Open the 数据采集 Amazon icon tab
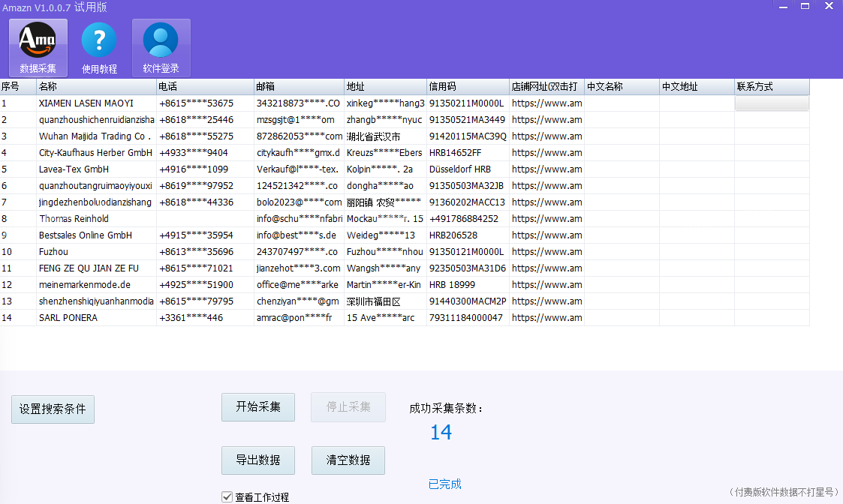Image resolution: width=843 pixels, height=504 pixels. [38, 48]
